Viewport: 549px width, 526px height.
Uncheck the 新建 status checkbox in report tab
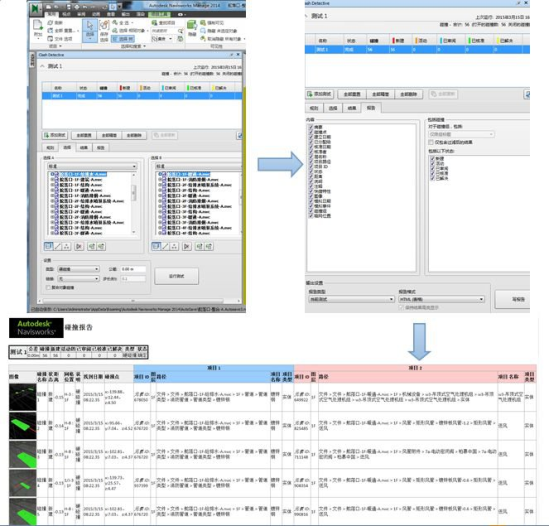point(433,159)
